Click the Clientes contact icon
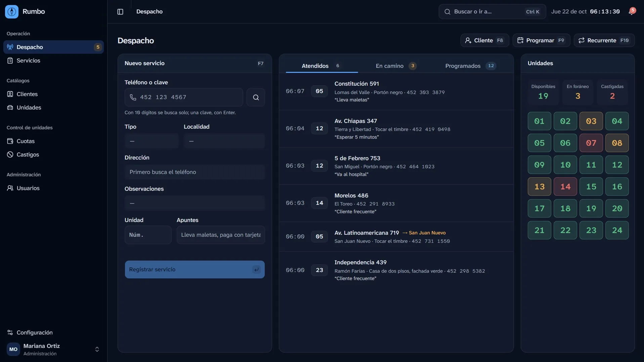 coord(10,94)
